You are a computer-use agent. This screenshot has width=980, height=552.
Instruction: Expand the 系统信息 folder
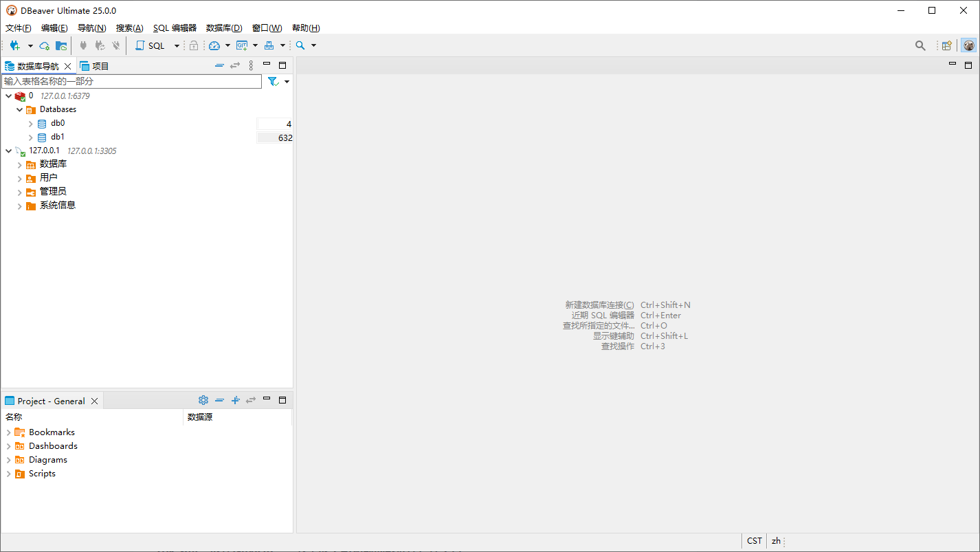pyautogui.click(x=19, y=206)
